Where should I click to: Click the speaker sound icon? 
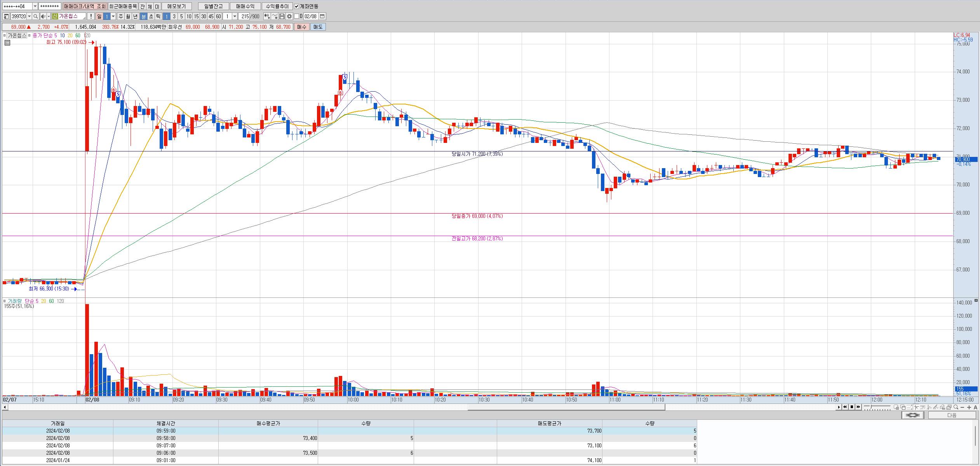point(43,16)
